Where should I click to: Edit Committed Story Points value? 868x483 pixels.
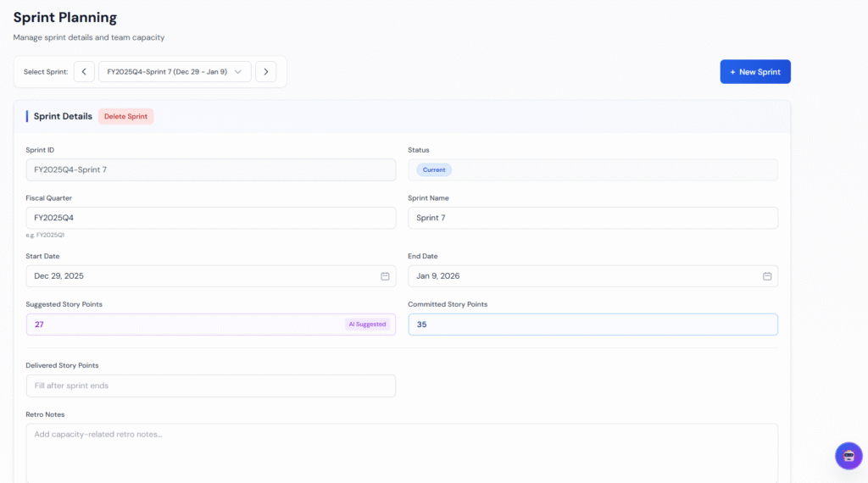[x=593, y=325]
